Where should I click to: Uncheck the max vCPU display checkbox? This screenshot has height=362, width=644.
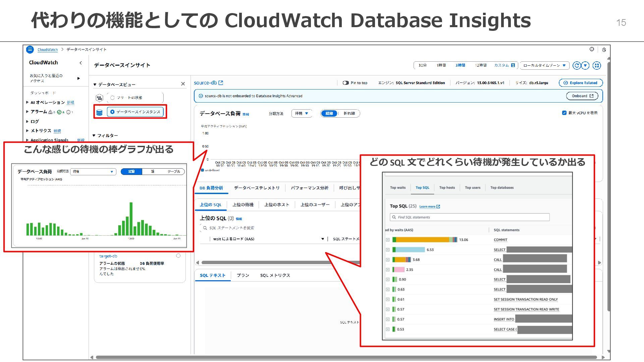tap(564, 113)
